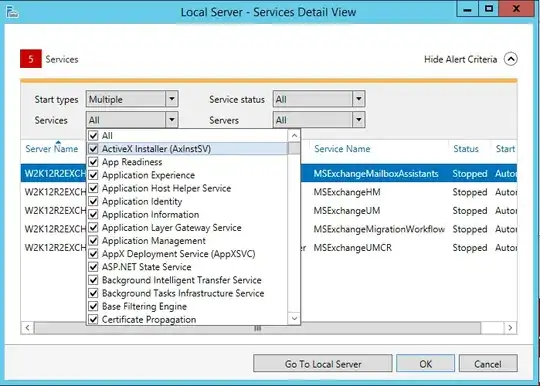Click the OK button
This screenshot has height=386, width=540.
point(425,364)
